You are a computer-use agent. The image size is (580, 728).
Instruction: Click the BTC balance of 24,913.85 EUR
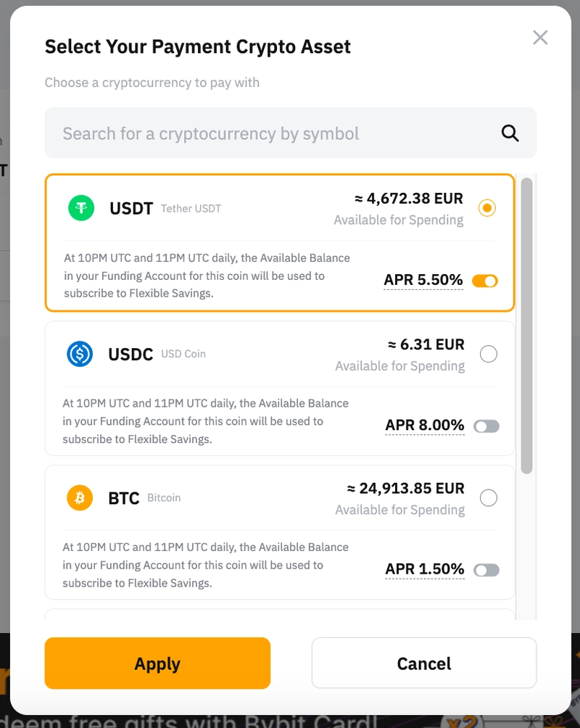pos(406,489)
